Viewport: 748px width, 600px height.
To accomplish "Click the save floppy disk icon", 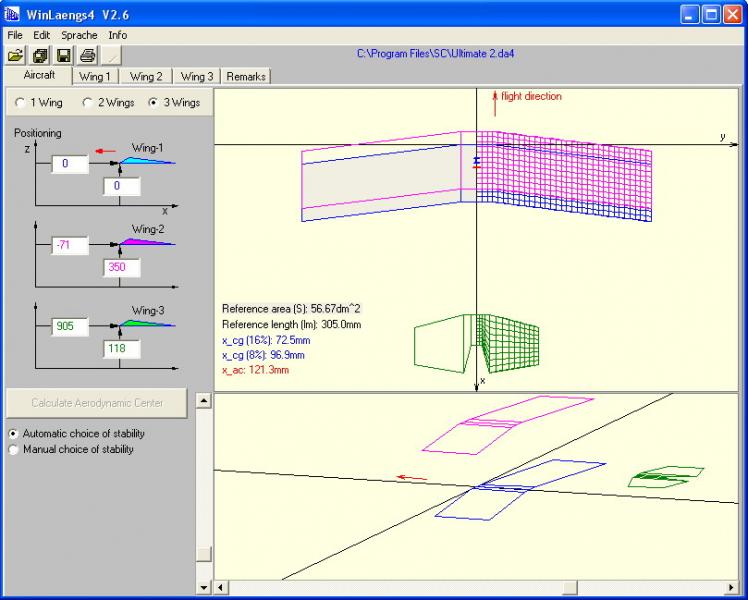I will 64,55.
